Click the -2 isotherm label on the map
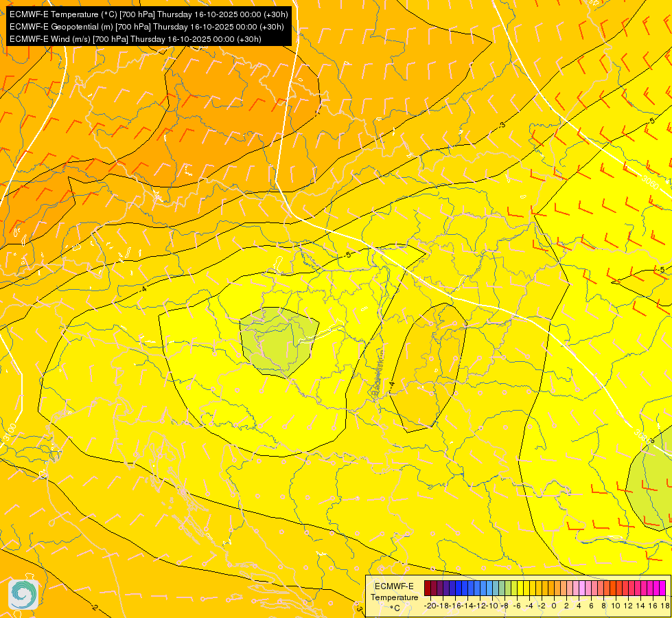This screenshot has width=672, height=618. tap(94, 607)
